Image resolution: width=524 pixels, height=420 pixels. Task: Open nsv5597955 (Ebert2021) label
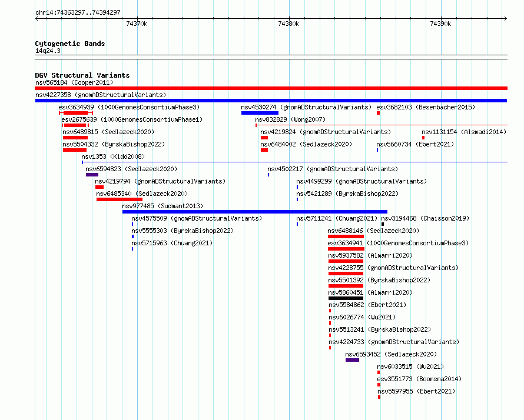pyautogui.click(x=416, y=391)
